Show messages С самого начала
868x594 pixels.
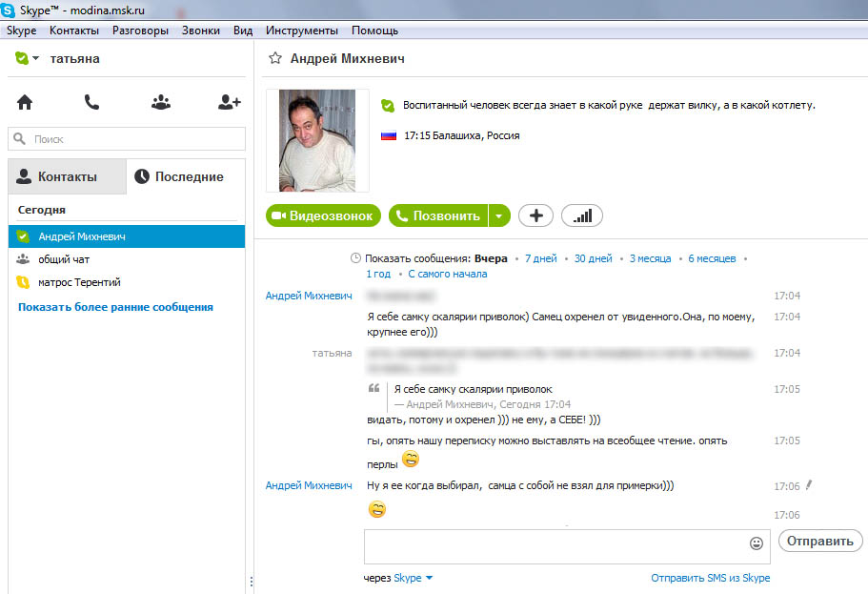click(x=447, y=274)
